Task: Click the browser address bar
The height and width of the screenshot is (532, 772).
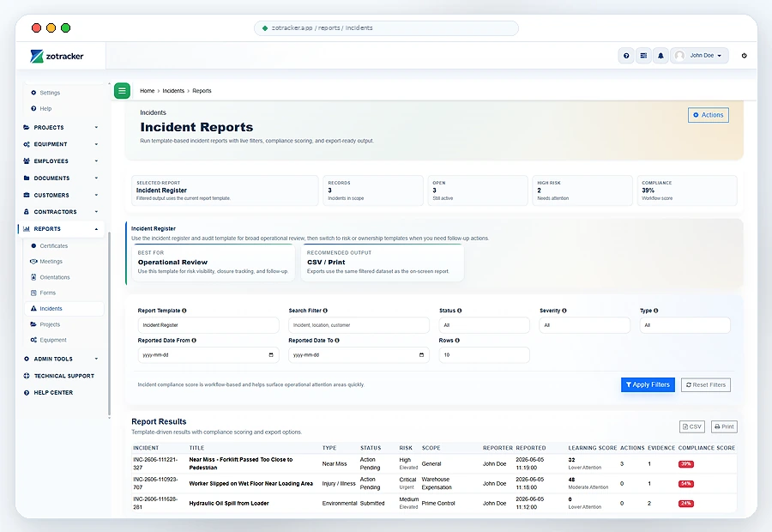Action: point(386,28)
